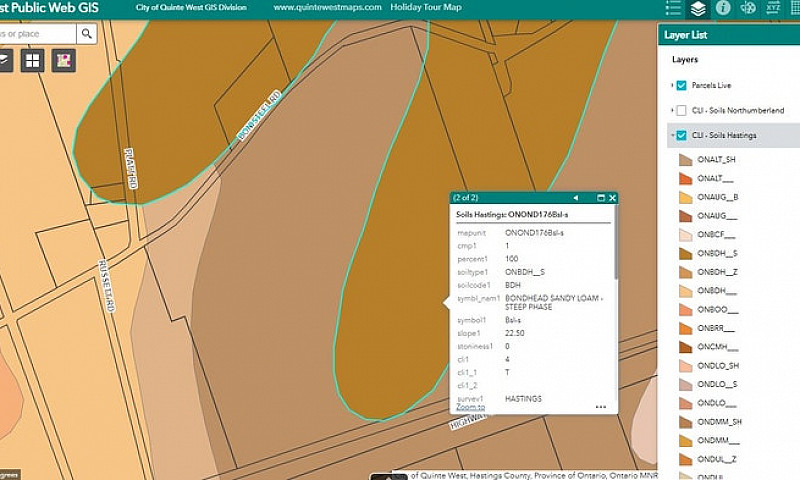This screenshot has width=800, height=480.
Task: Click the search magnifier button
Action: [x=87, y=34]
